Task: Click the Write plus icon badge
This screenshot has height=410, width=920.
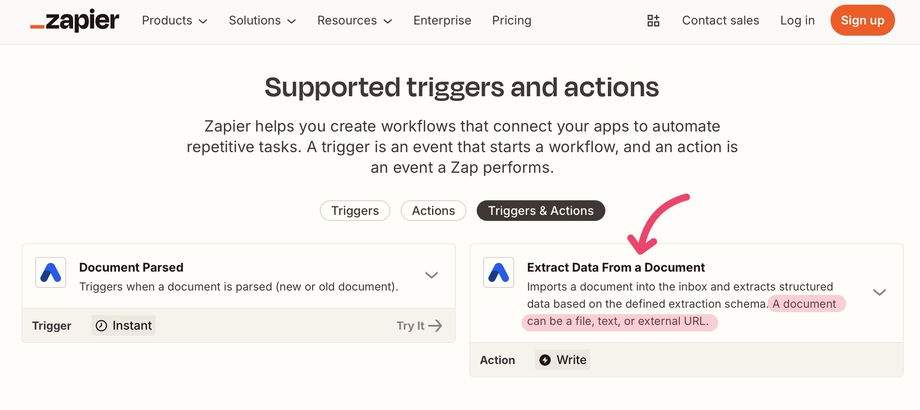Action: click(544, 359)
